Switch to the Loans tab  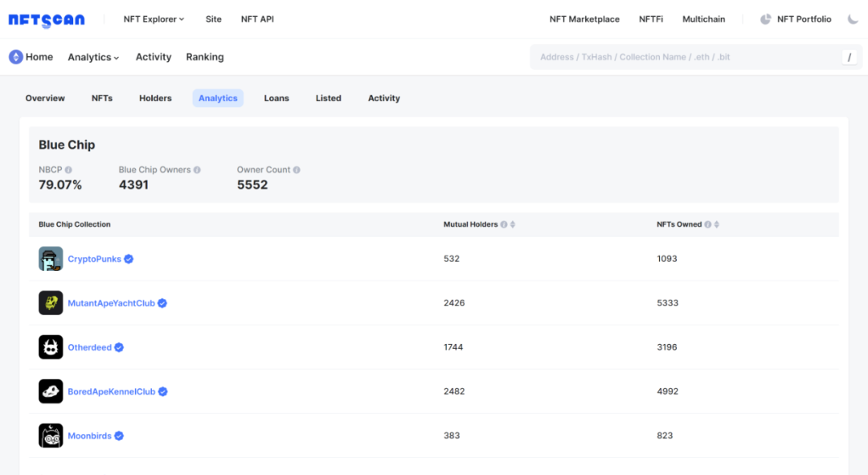(x=276, y=98)
